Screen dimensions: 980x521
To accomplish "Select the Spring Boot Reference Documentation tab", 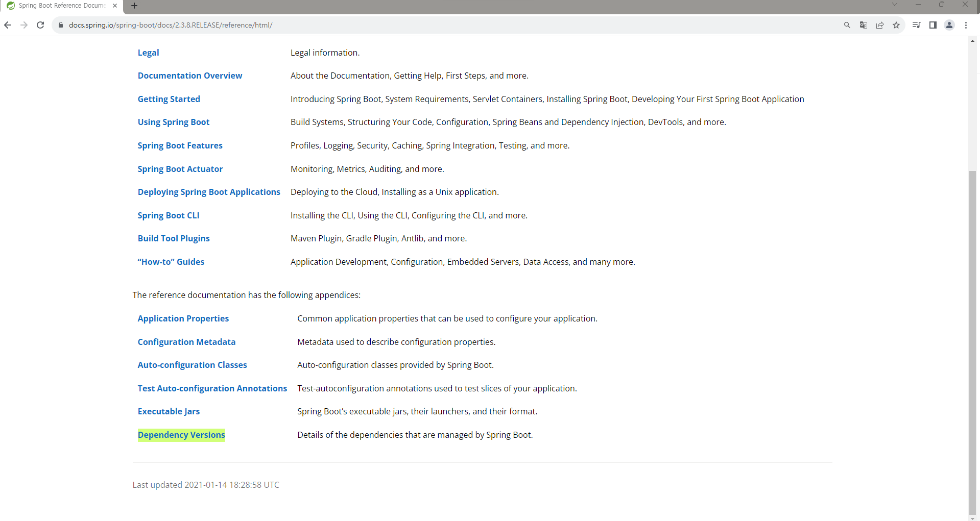I will 61,6.
